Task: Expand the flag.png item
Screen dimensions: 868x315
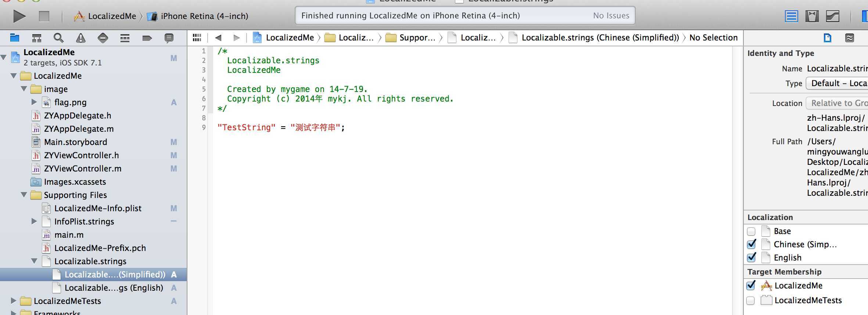Action: (34, 102)
